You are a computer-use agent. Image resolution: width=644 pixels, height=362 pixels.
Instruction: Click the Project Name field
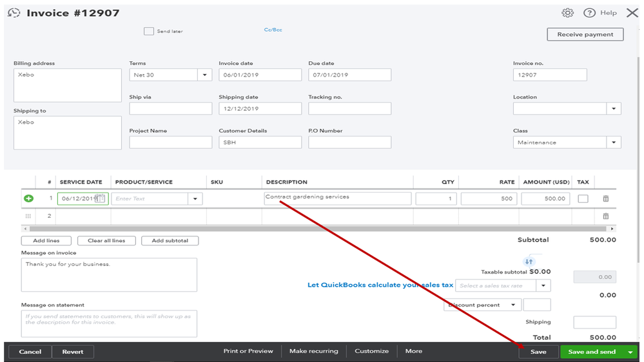coord(170,142)
